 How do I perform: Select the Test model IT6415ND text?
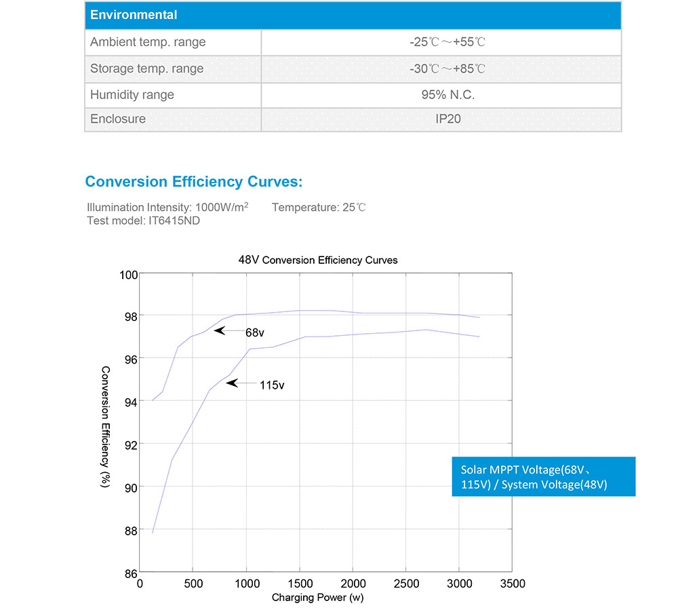click(143, 220)
